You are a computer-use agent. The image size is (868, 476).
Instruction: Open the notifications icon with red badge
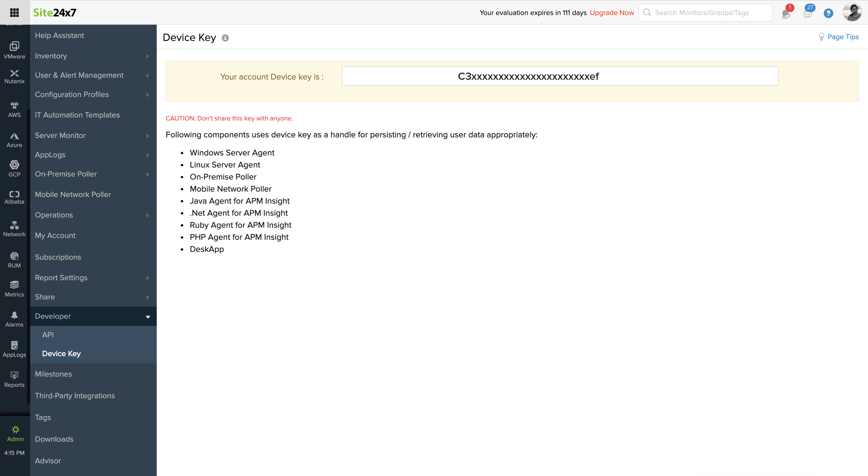point(786,13)
